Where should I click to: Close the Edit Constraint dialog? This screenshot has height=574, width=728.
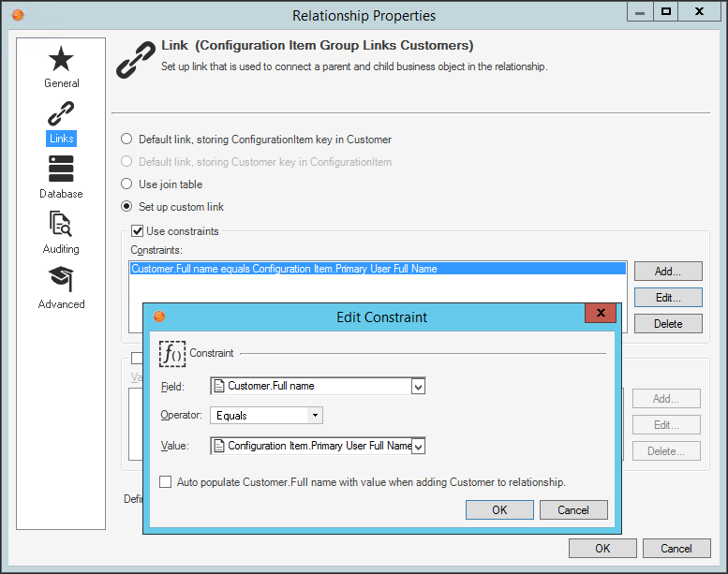pos(601,313)
